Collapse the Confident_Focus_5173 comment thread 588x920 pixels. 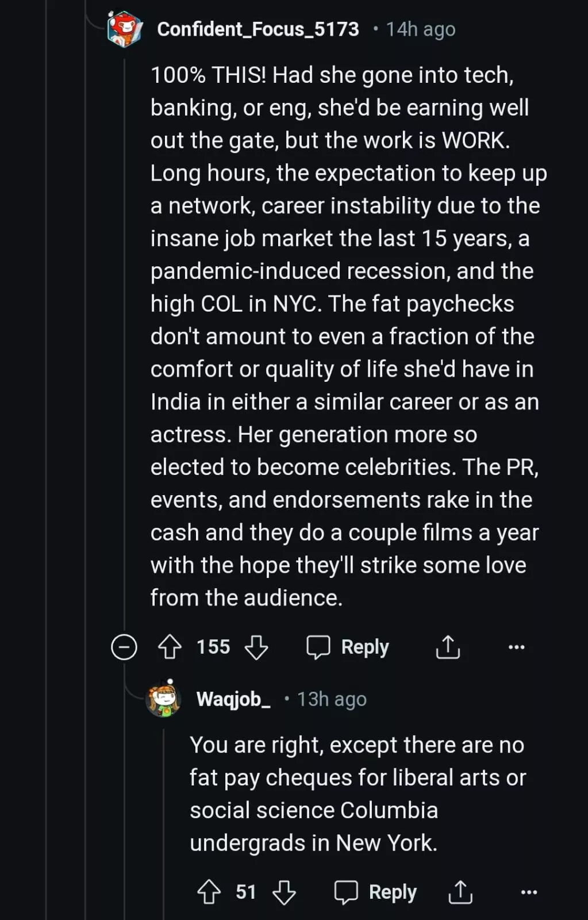pos(124,647)
